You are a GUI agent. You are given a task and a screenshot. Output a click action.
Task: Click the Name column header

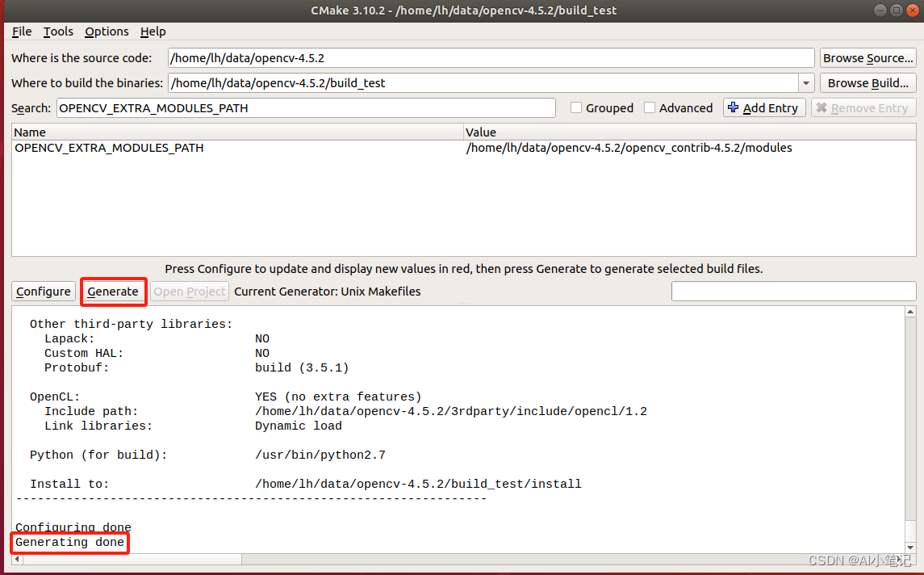coord(237,132)
